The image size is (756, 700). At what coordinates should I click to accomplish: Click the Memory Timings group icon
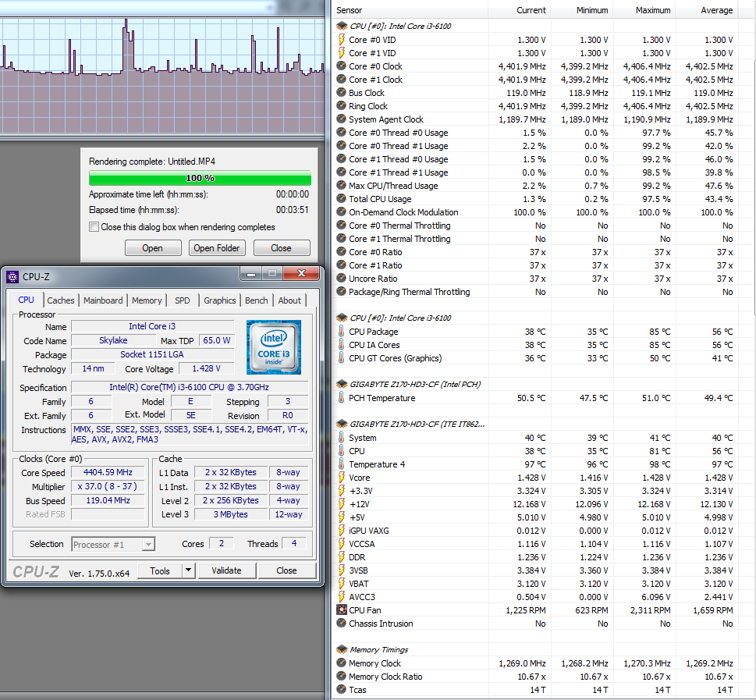pos(342,650)
